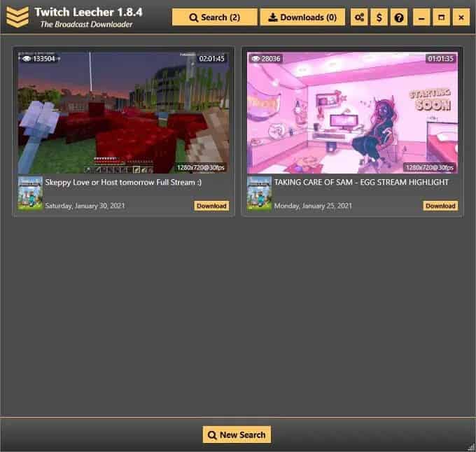Viewport: 476px width, 452px height.
Task: Maximize the Twitch Leecher window
Action: (442, 17)
